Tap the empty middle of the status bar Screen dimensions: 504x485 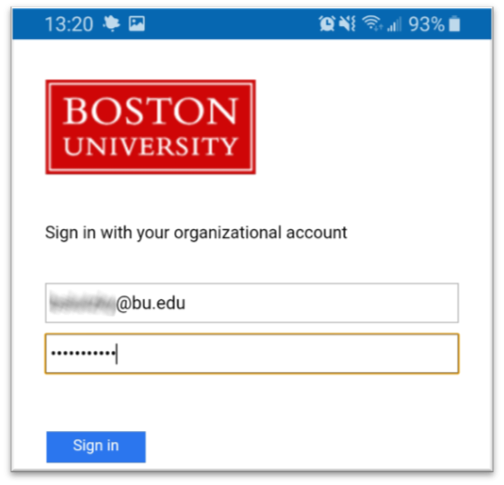[232, 24]
